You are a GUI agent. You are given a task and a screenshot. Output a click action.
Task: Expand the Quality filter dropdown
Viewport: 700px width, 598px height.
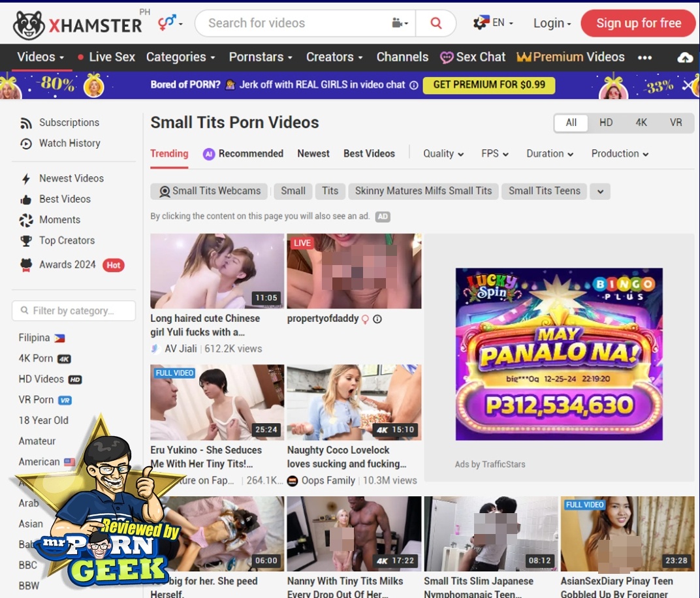point(443,153)
